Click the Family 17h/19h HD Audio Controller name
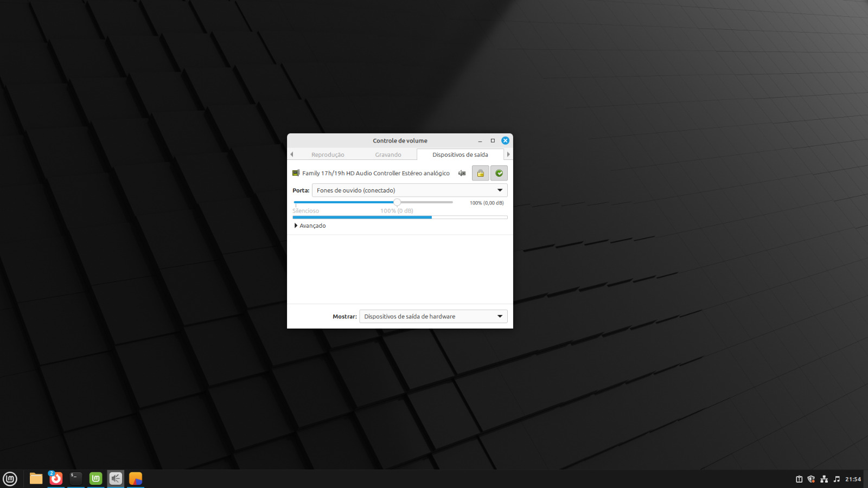The image size is (868, 488). (x=376, y=173)
